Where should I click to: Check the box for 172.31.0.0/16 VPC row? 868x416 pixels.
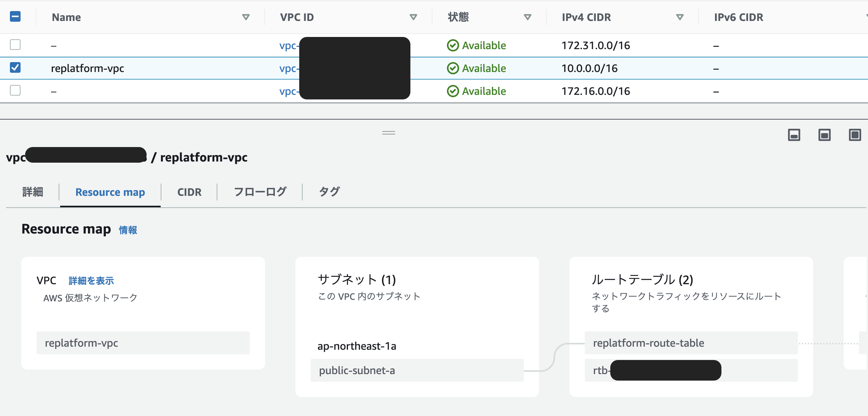point(15,45)
